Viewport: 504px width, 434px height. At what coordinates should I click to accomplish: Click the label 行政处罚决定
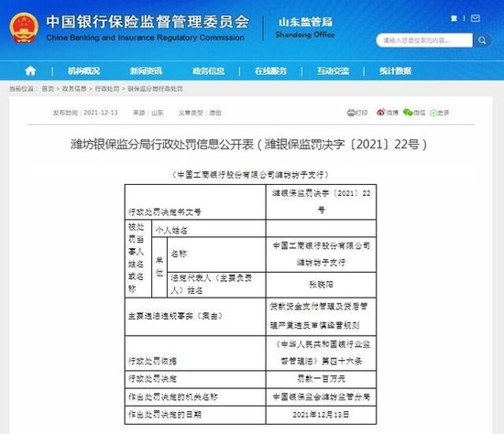coord(152,379)
